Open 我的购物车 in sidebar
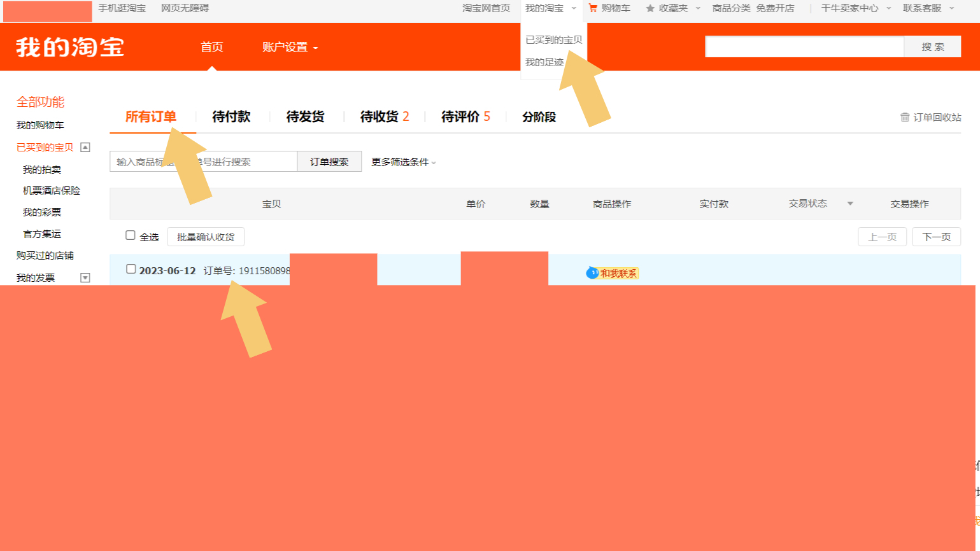Screen dimensions: 980x551 (40, 125)
